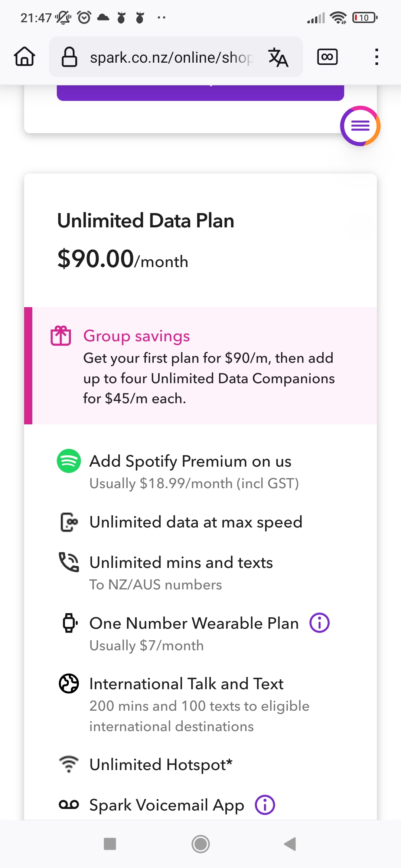This screenshot has height=868, width=401.
Task: Tap the purple button at top of card
Action: [200, 93]
